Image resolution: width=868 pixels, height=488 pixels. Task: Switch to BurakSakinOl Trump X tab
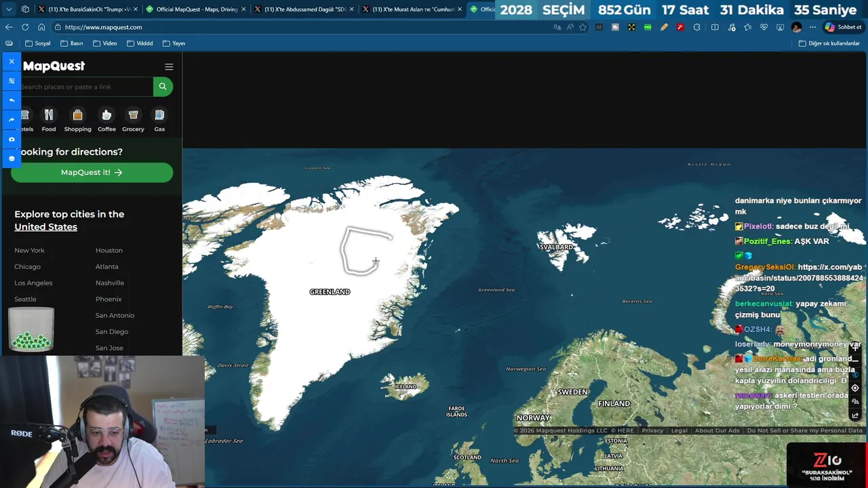(x=88, y=9)
